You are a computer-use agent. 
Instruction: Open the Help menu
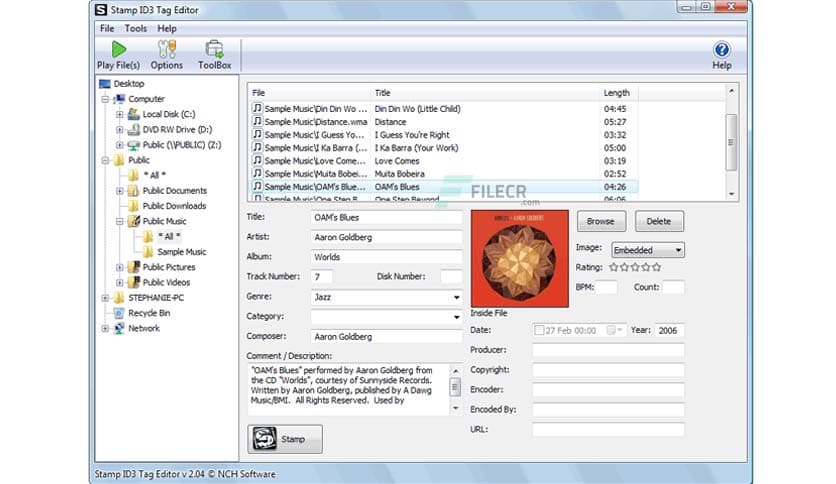click(x=166, y=28)
